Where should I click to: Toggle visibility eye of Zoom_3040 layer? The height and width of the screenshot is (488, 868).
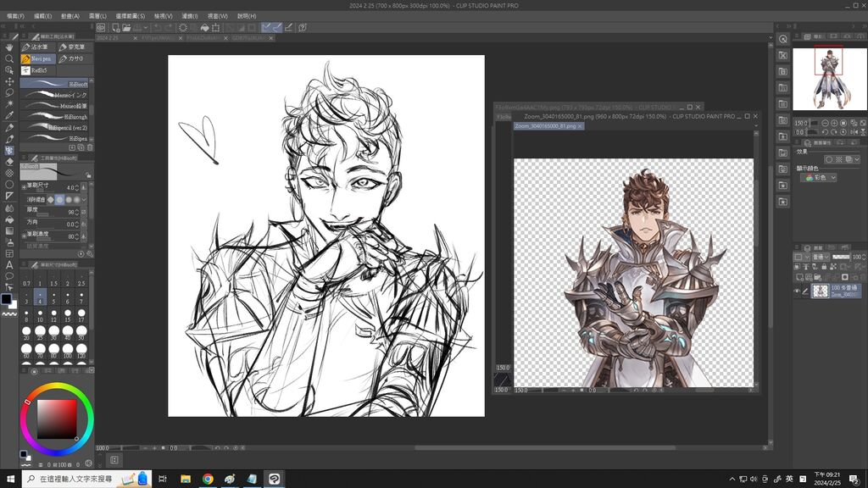pyautogui.click(x=797, y=291)
